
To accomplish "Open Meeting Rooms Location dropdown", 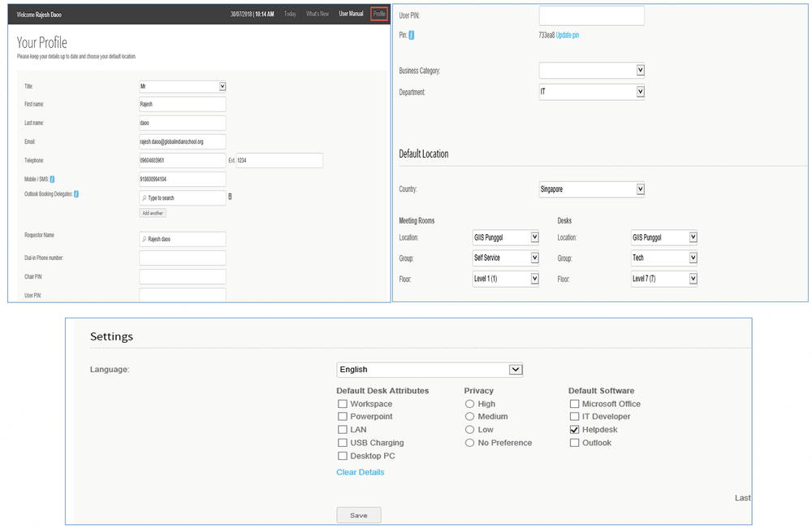I will [505, 237].
